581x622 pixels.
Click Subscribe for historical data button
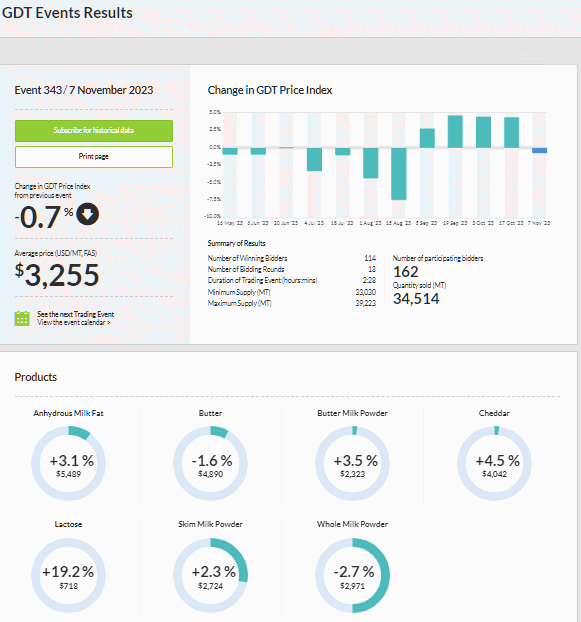click(94, 131)
